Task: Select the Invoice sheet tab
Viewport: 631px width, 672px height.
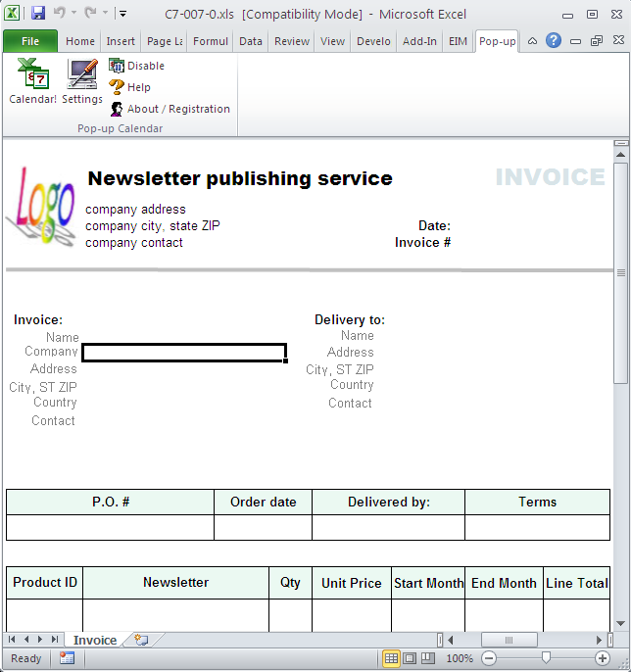Action: (x=95, y=640)
